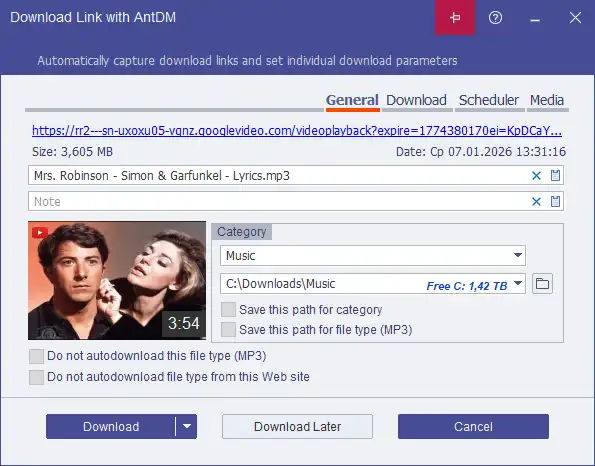Paste into file name via clipboard icon
595x466 pixels.
(x=555, y=175)
